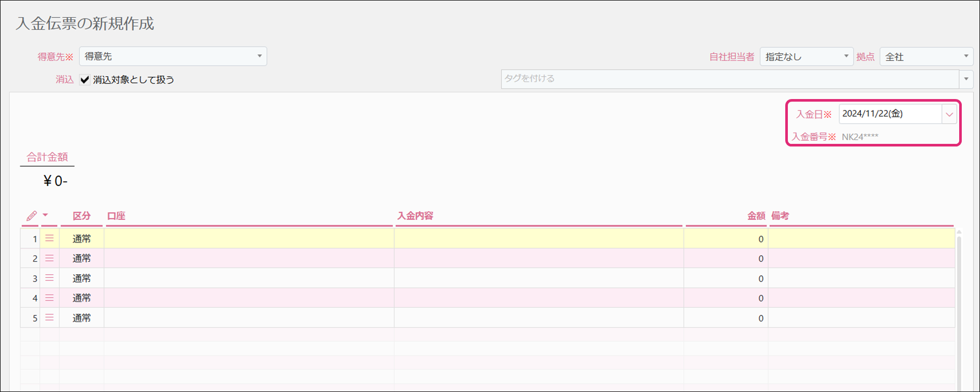
Task: Click the table vertical scrollbar
Action: 959,313
